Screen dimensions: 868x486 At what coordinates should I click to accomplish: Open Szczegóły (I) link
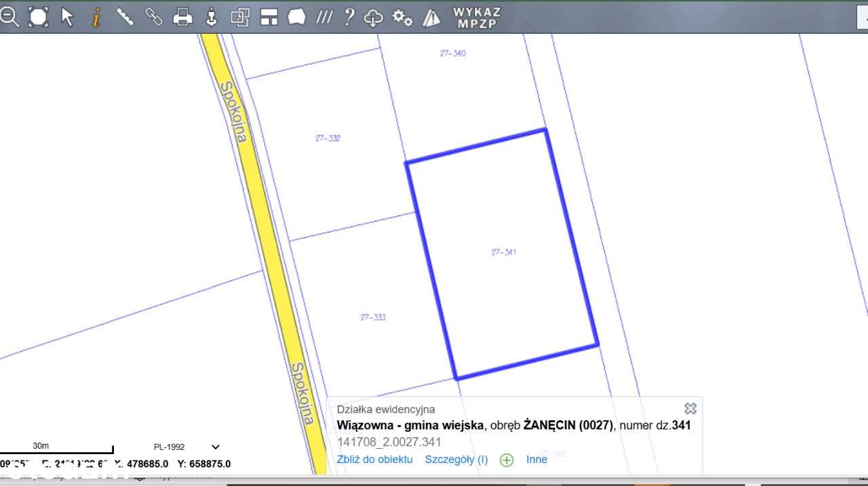click(x=456, y=460)
